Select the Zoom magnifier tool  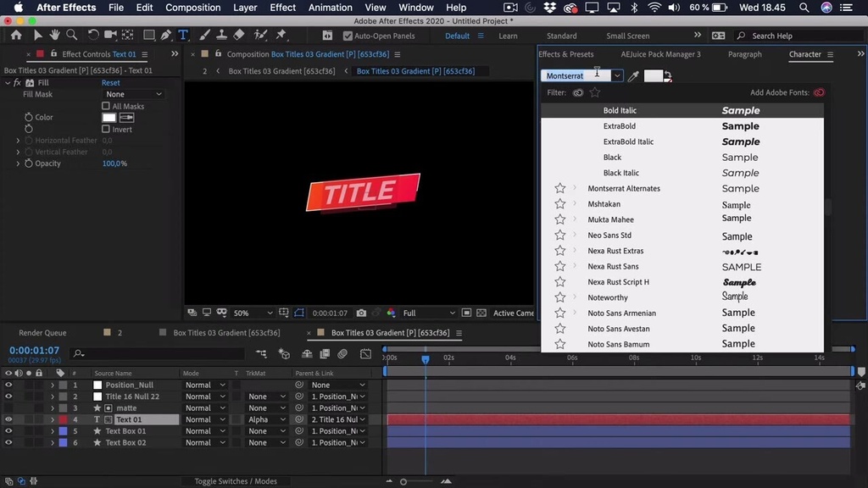[x=71, y=36]
